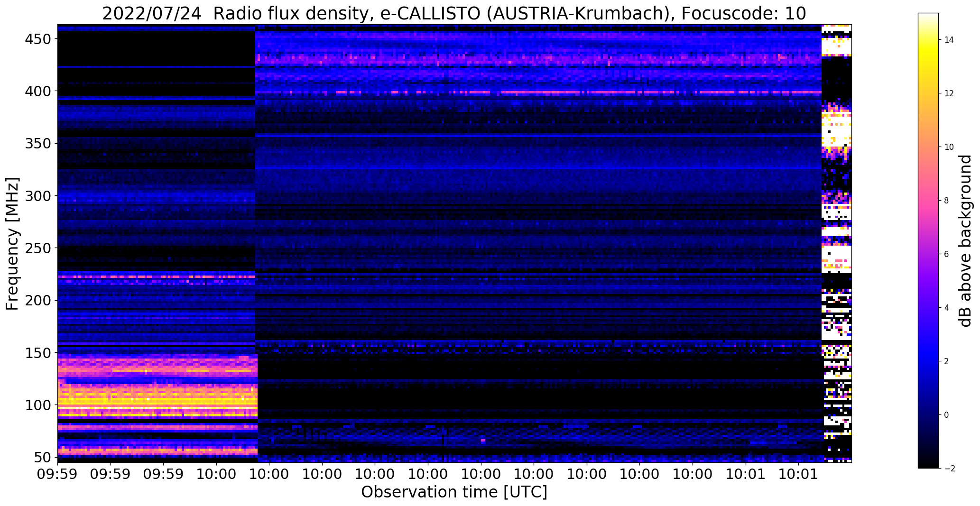Click the 200 frequency tick label
Screen dimensions: 980x506
[37, 301]
